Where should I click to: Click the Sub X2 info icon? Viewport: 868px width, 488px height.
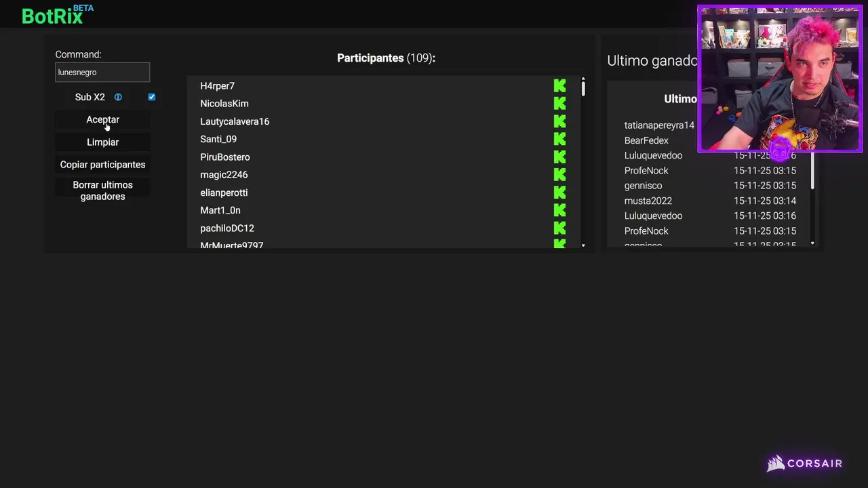tap(118, 97)
